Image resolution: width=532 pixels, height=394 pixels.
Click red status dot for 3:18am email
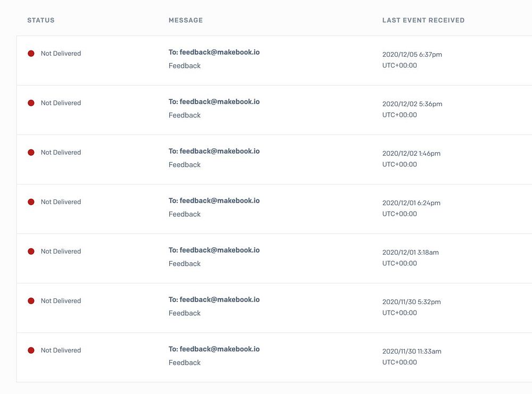pyautogui.click(x=31, y=252)
